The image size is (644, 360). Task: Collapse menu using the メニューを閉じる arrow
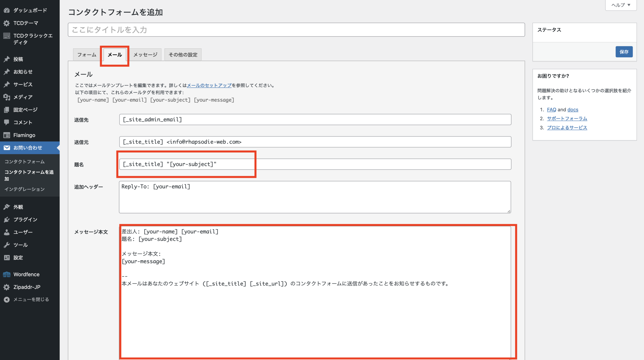coord(7,299)
